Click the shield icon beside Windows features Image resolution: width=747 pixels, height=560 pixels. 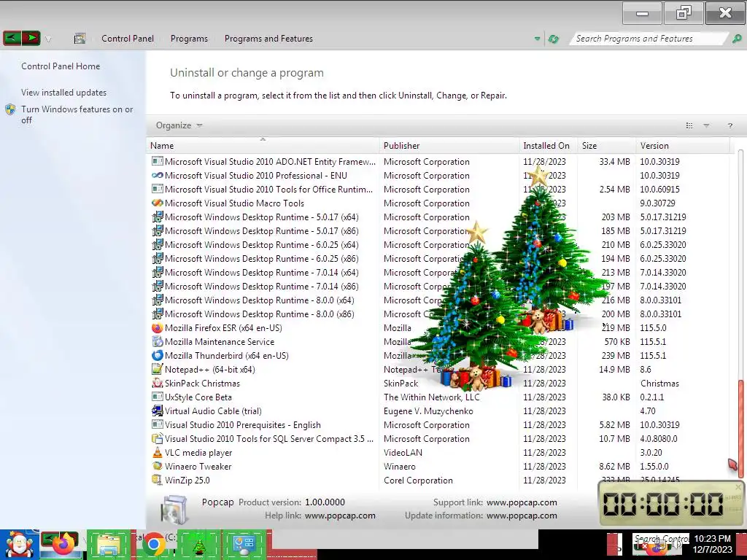[10, 109]
